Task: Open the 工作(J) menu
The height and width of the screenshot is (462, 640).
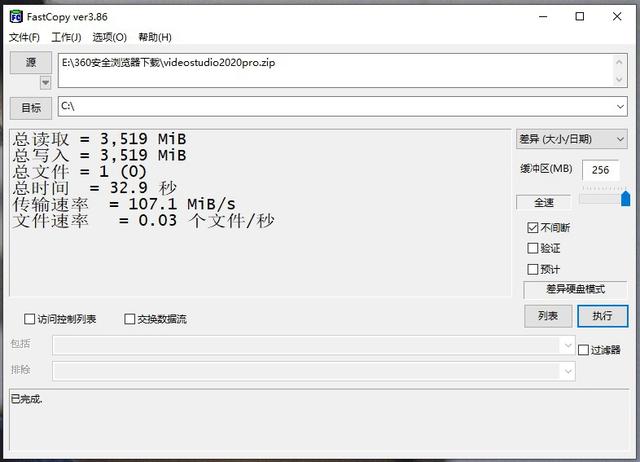Action: pyautogui.click(x=66, y=38)
